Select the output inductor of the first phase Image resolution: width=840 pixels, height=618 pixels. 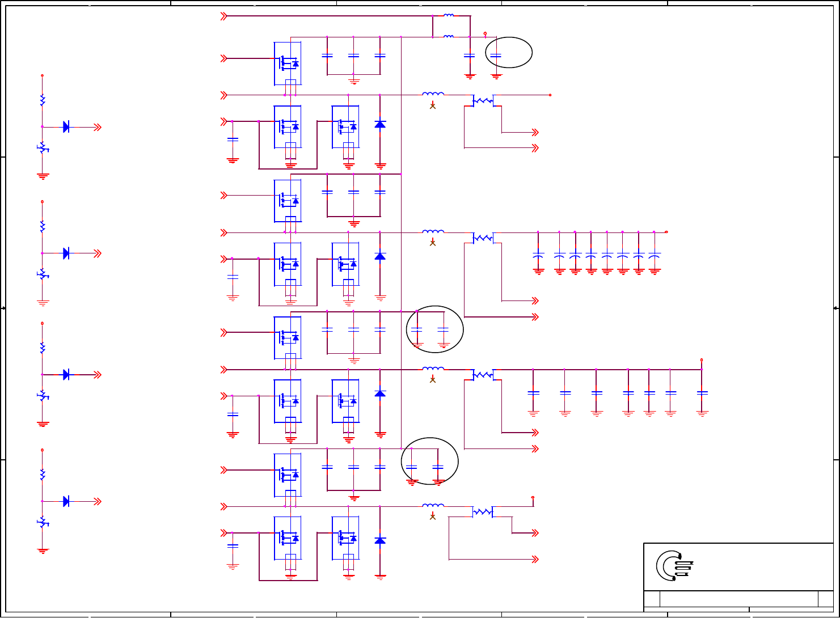(x=433, y=94)
